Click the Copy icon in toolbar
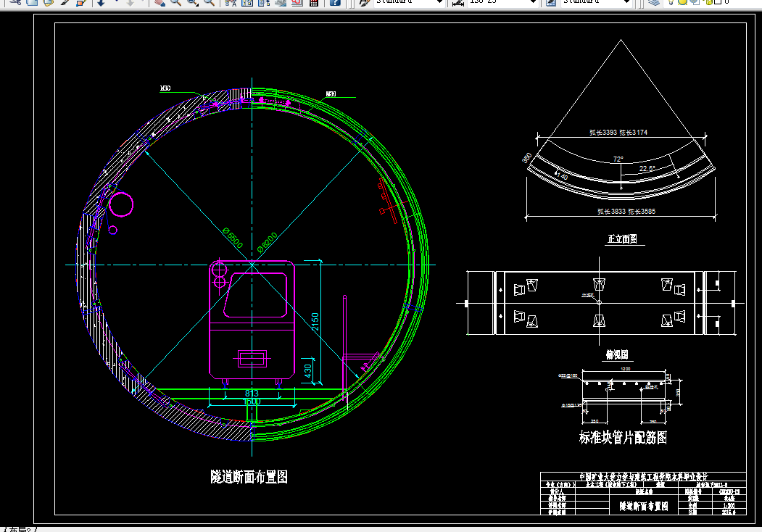 pos(32,2)
